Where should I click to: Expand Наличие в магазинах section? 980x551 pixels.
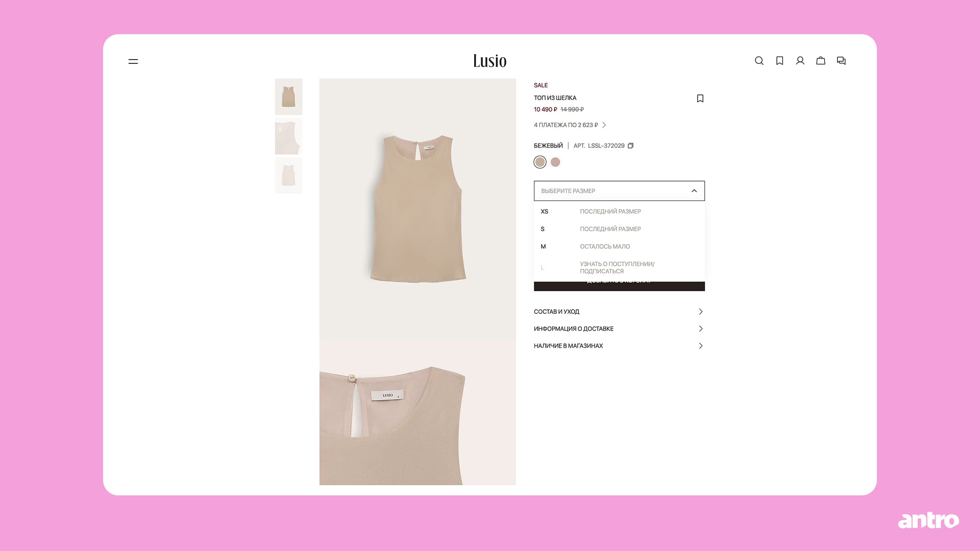[619, 346]
